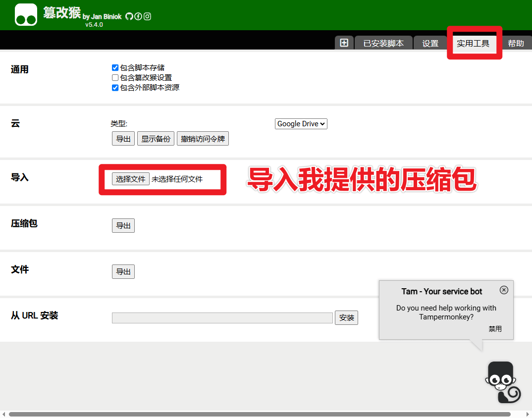Viewport: 532px width, 418px height.
Task: Switch to the 已安装脚本 tab
Action: pyautogui.click(x=383, y=43)
